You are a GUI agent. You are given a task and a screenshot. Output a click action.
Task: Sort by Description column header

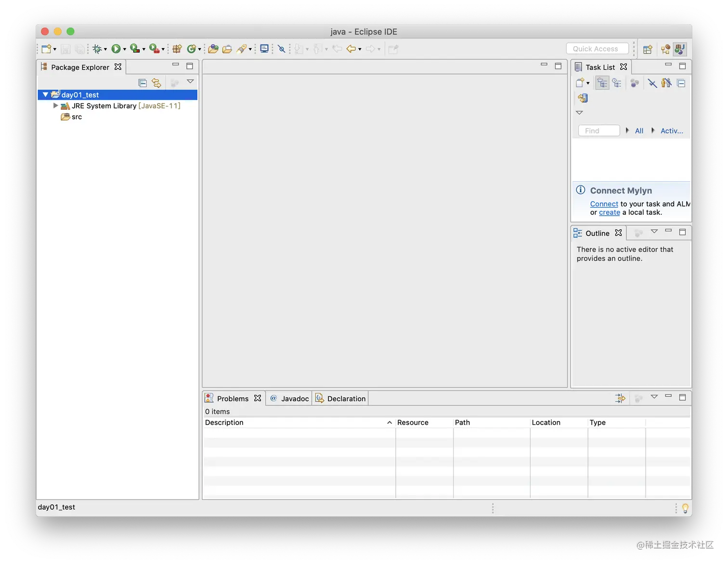tap(299, 422)
